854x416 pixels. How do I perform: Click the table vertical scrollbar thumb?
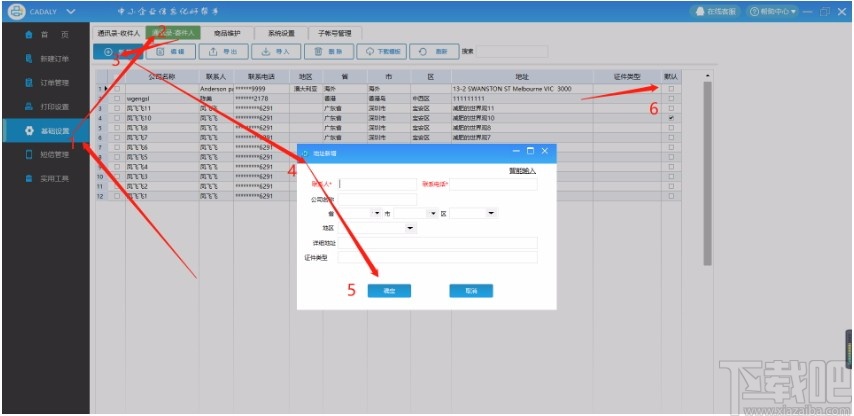(707, 173)
